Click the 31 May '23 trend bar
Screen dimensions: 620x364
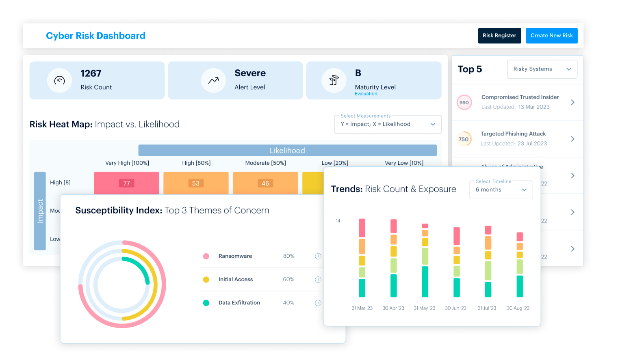[x=425, y=261]
